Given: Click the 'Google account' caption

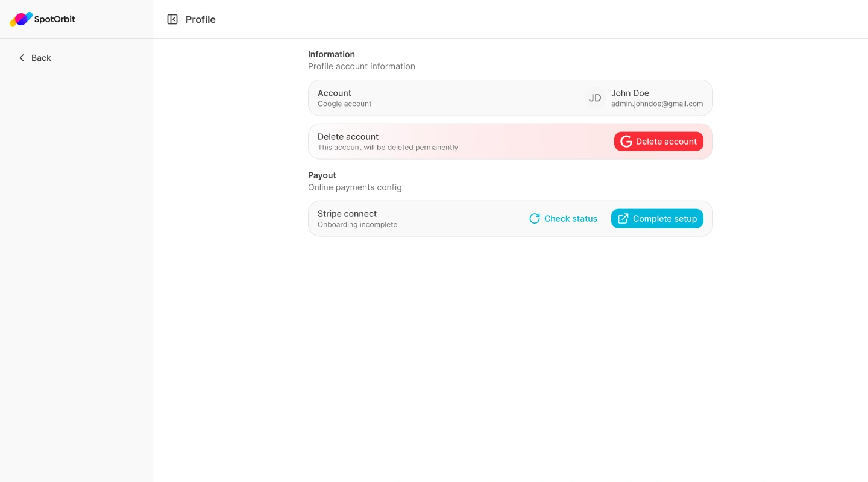Looking at the screenshot, I should 345,104.
